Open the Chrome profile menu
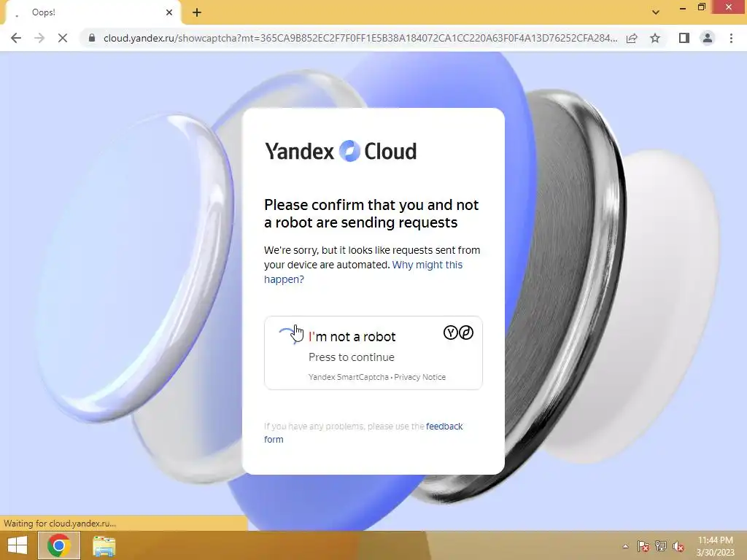747x560 pixels. (708, 38)
